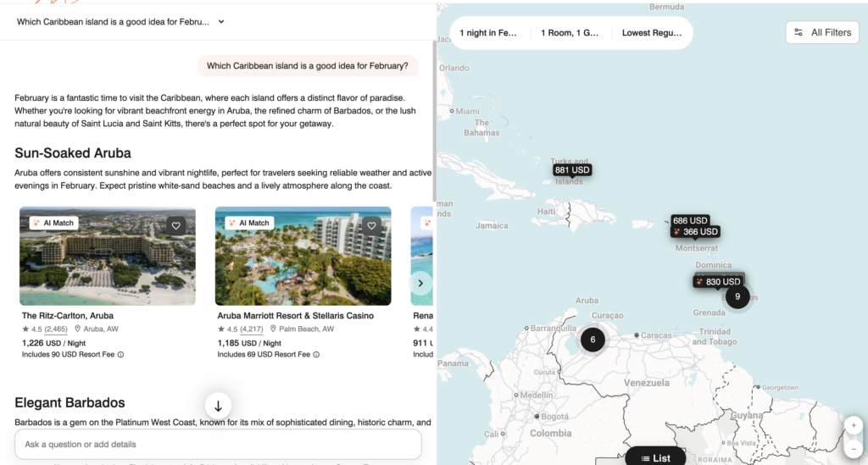Select the 686 USD map marker
The width and height of the screenshot is (868, 465).
click(690, 220)
